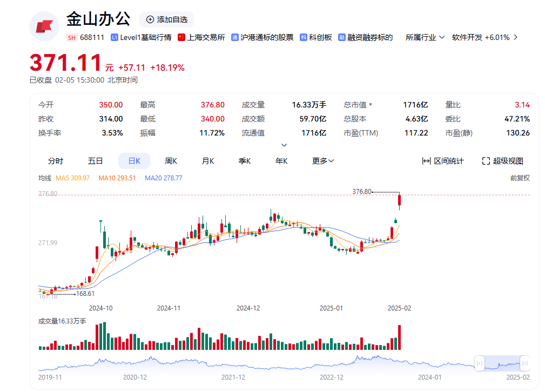This screenshot has width=545, height=392.
Task: Click the SH exchange badge icon
Action: 72,38
